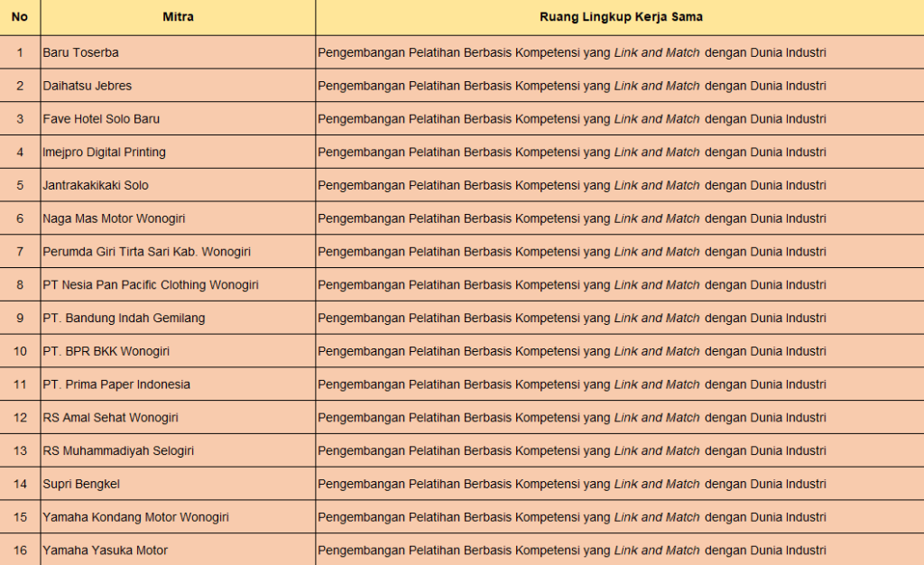The height and width of the screenshot is (565, 924).
Task: Select "Perumda Giri Tirta Sari Kab. Wonogiri" cell
Action: coord(178,252)
